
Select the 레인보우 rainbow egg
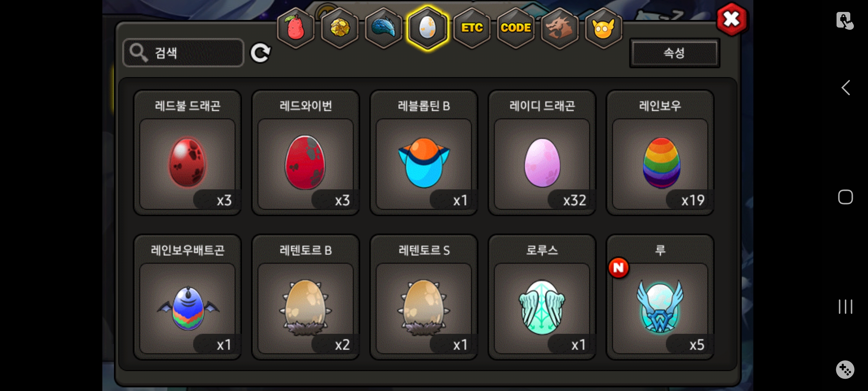(x=660, y=152)
